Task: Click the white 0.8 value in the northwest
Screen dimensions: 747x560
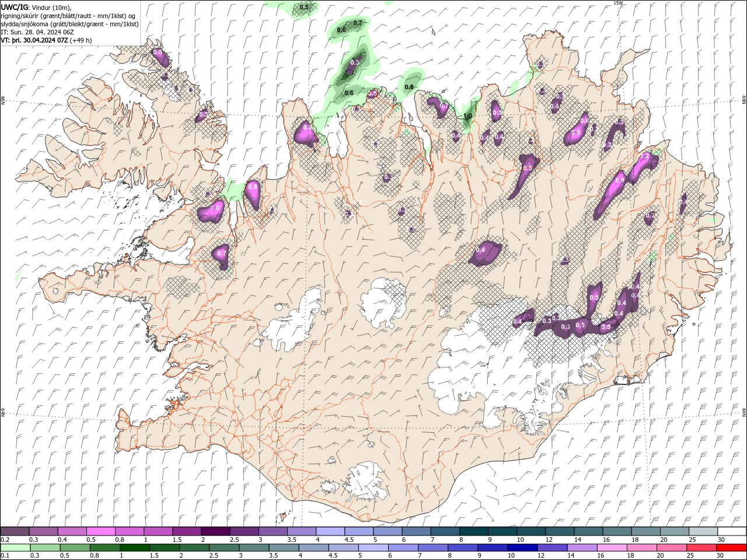Action: [252, 187]
